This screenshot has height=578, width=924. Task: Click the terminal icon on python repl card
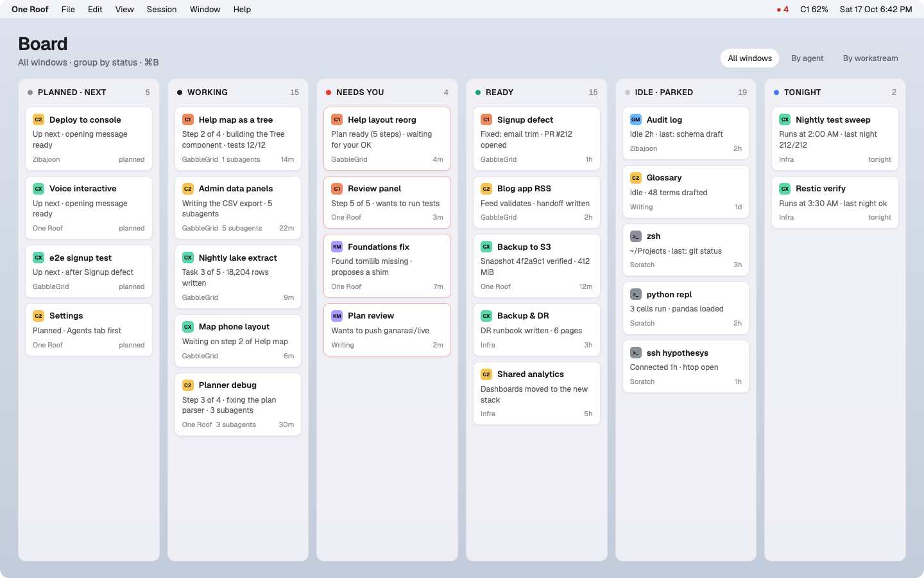point(636,295)
